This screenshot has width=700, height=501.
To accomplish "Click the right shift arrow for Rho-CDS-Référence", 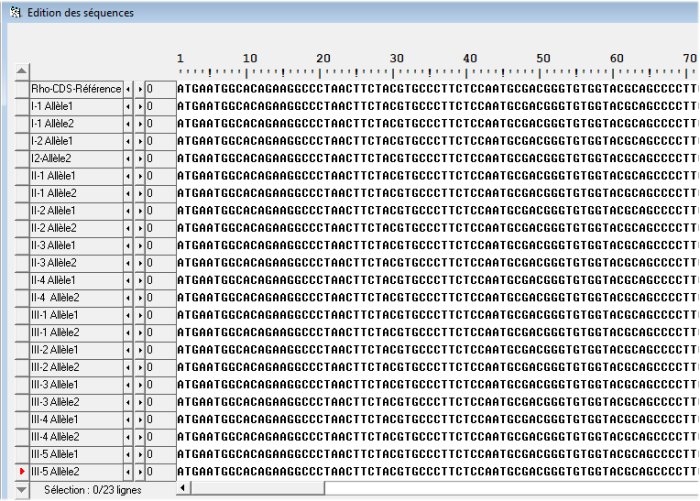I will (140, 89).
